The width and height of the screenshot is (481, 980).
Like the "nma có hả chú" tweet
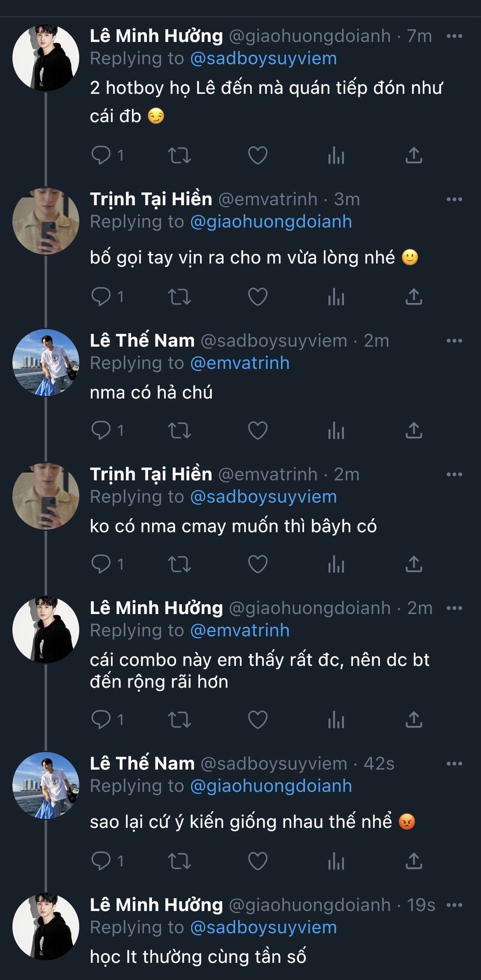coord(258,430)
